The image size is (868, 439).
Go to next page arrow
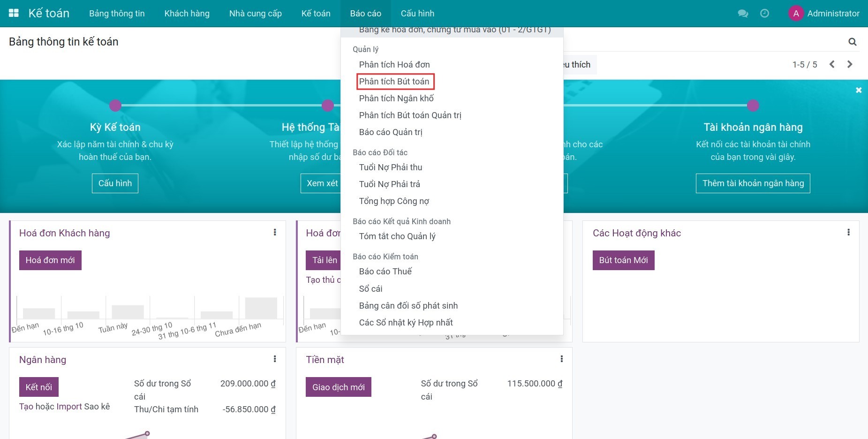(x=850, y=64)
